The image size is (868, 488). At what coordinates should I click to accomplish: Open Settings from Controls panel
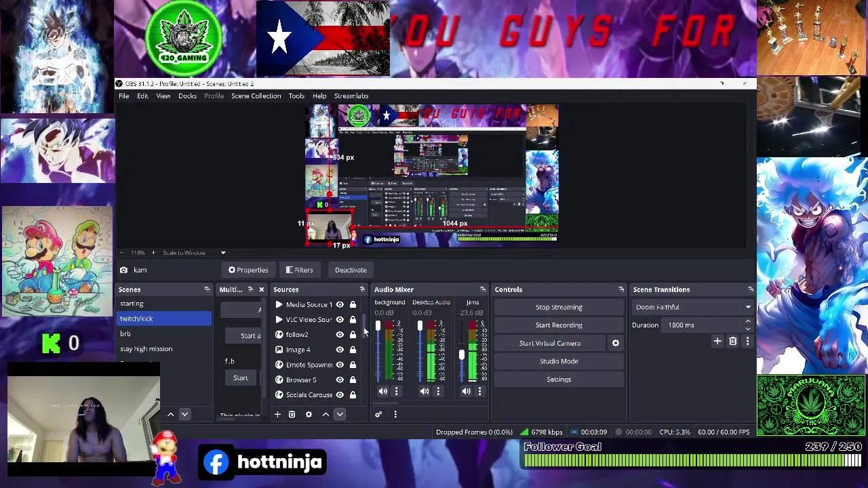(559, 380)
